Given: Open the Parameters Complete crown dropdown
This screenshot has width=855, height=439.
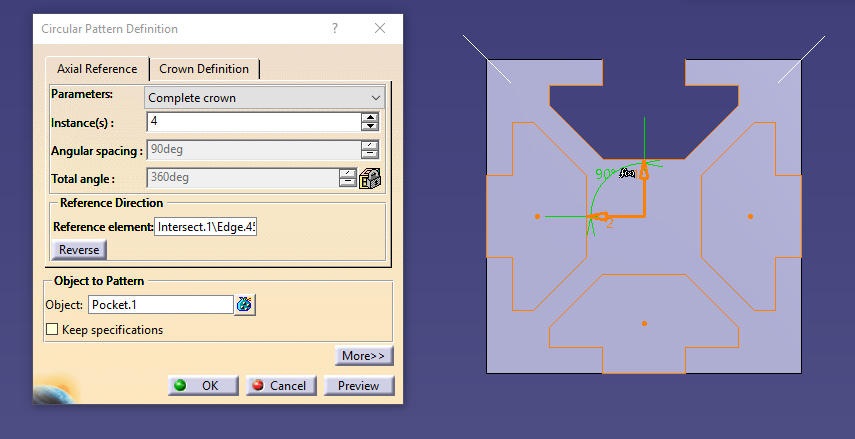Looking at the screenshot, I should point(264,98).
